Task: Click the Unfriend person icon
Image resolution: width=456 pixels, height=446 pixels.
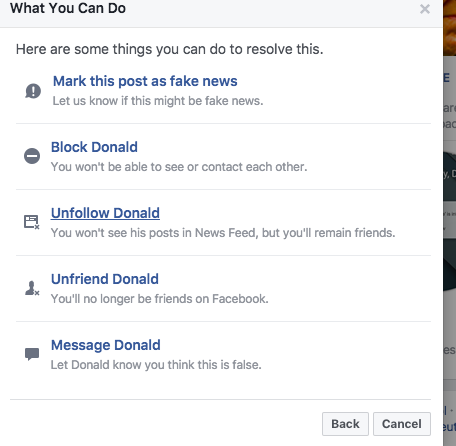Action: click(32, 288)
